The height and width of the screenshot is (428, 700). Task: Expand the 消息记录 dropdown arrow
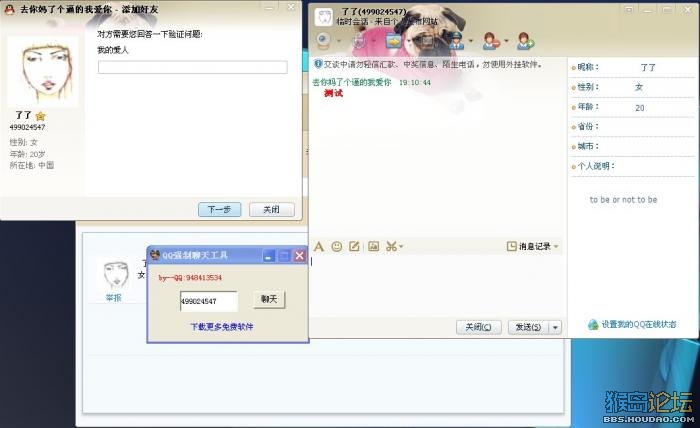coord(556,246)
